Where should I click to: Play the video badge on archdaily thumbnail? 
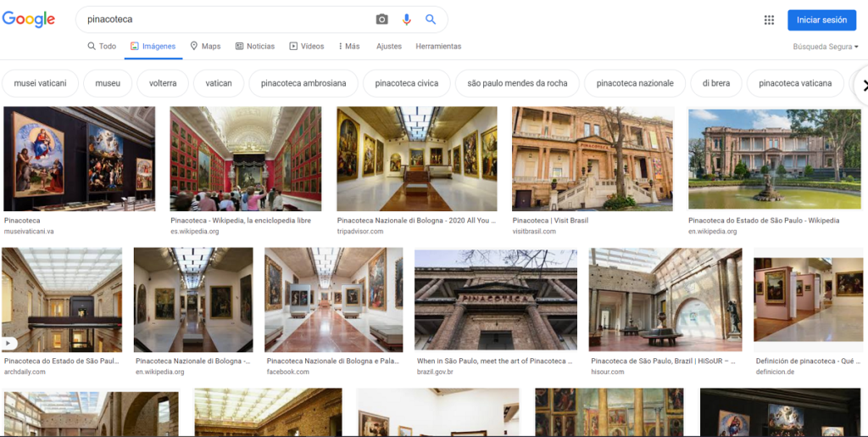pyautogui.click(x=10, y=344)
